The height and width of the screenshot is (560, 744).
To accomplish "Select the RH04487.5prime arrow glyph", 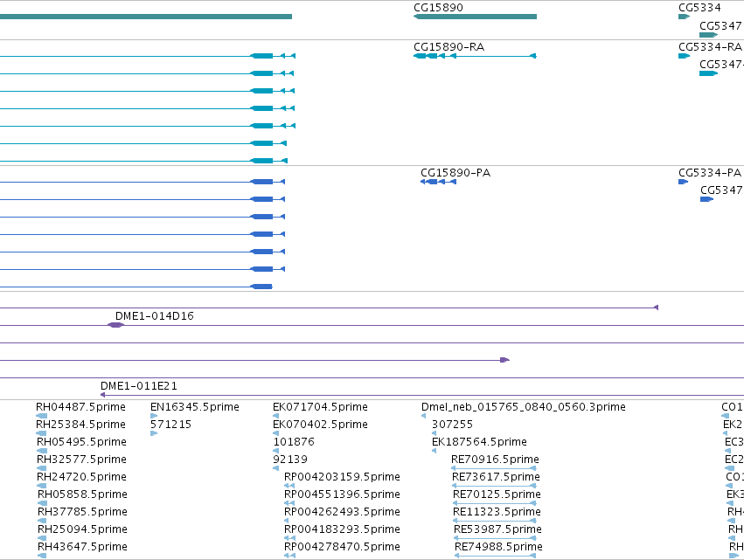I will [42, 416].
